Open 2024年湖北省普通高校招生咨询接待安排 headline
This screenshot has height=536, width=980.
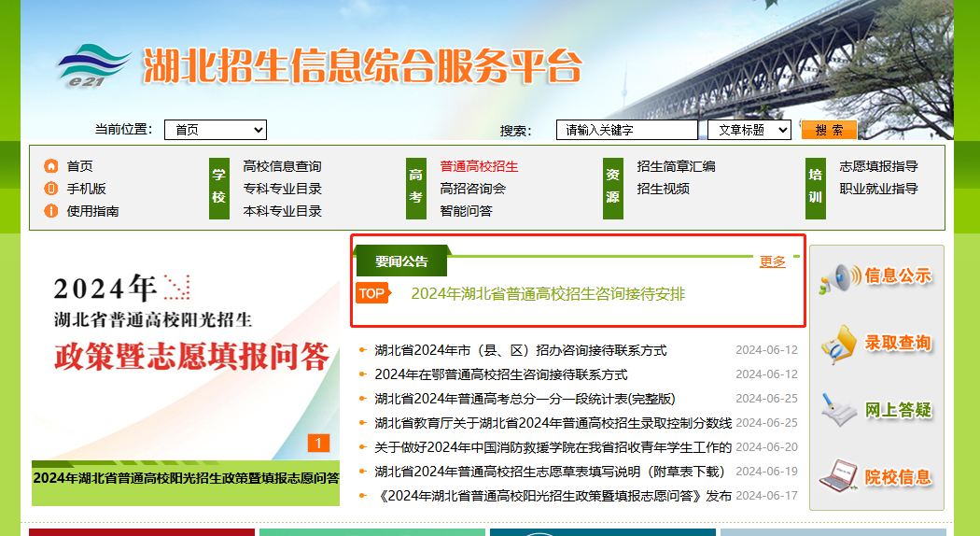[548, 293]
